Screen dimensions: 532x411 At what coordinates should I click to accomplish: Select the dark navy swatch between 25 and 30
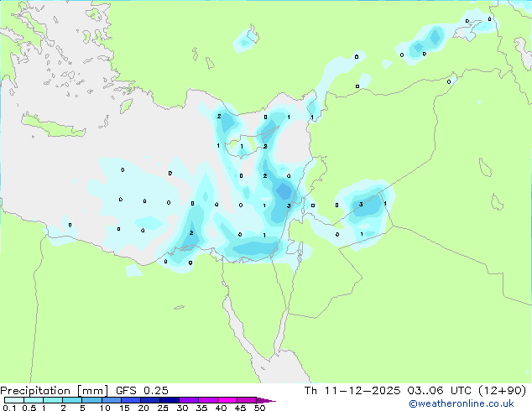169,400
